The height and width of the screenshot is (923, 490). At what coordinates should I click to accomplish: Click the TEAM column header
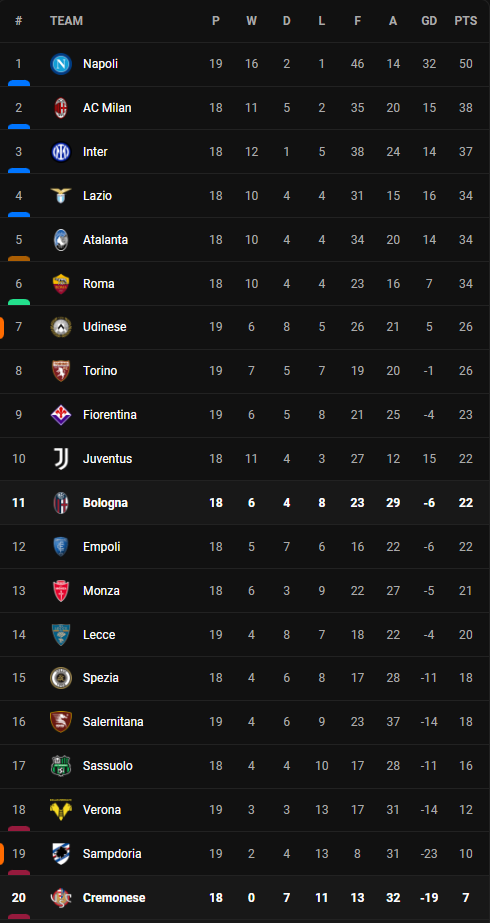click(x=67, y=21)
